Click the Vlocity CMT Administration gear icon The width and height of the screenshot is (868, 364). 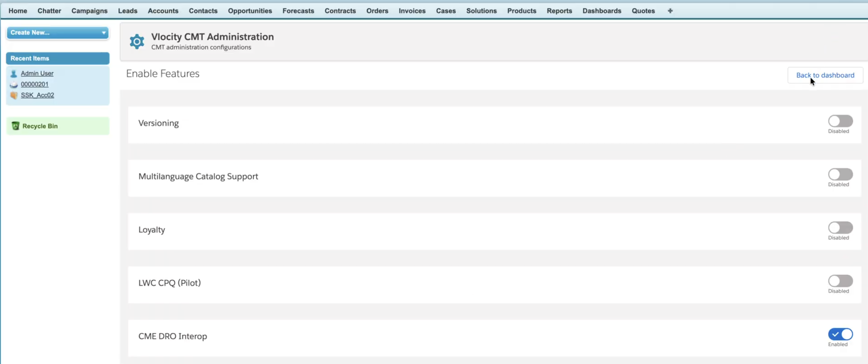tap(137, 42)
